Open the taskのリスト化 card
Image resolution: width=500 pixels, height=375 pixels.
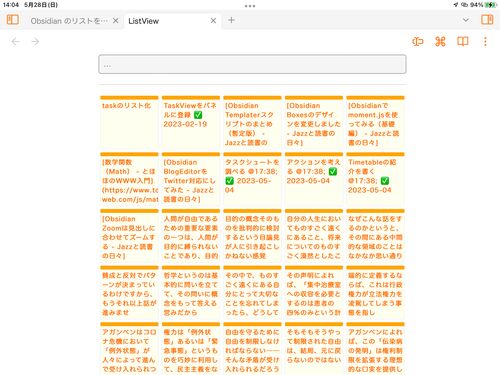click(129, 123)
